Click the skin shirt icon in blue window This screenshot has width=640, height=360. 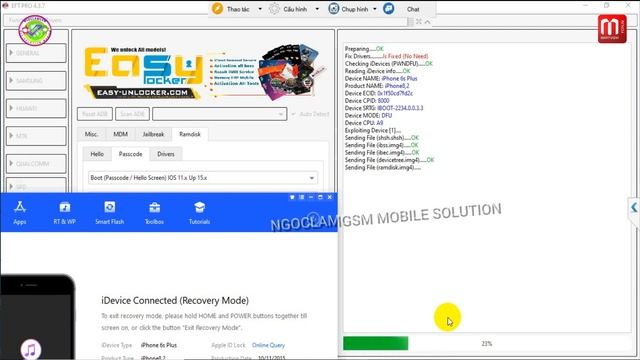point(292,197)
